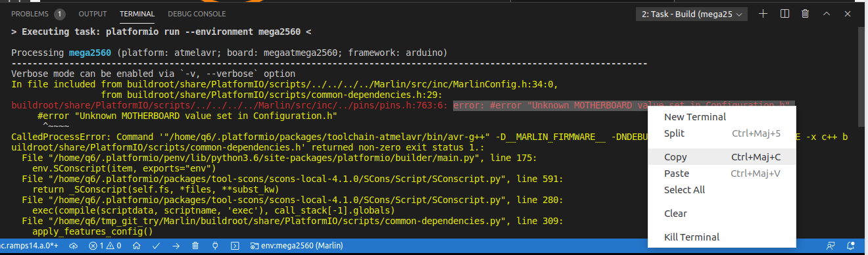Click the PlatformIO Build checkmark icon

click(x=157, y=246)
